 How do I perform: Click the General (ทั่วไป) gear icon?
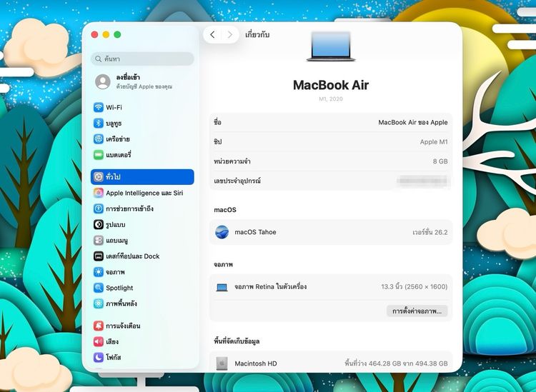tap(99, 177)
